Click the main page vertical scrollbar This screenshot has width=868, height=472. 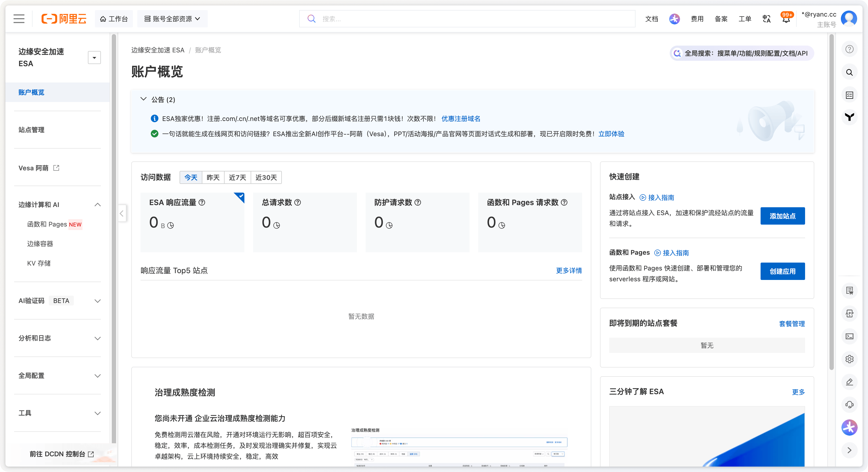tap(831, 202)
